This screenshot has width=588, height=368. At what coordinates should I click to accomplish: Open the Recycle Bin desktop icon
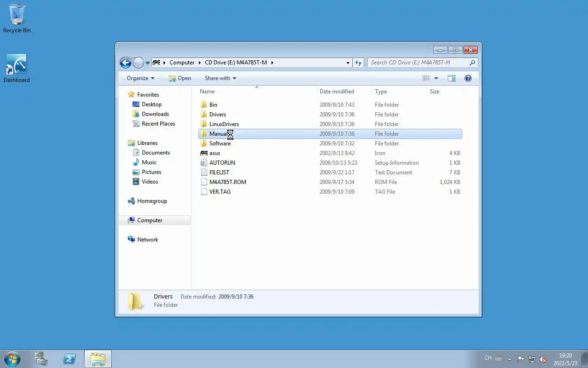(x=17, y=19)
